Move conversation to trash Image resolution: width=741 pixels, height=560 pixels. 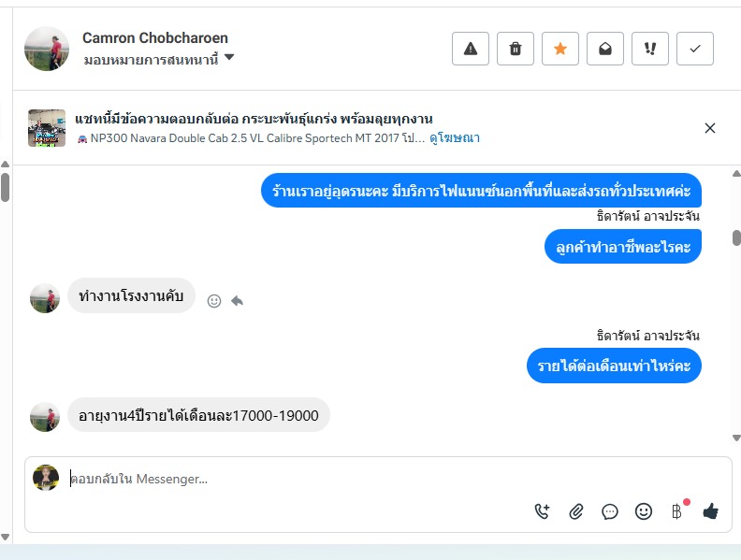point(516,49)
